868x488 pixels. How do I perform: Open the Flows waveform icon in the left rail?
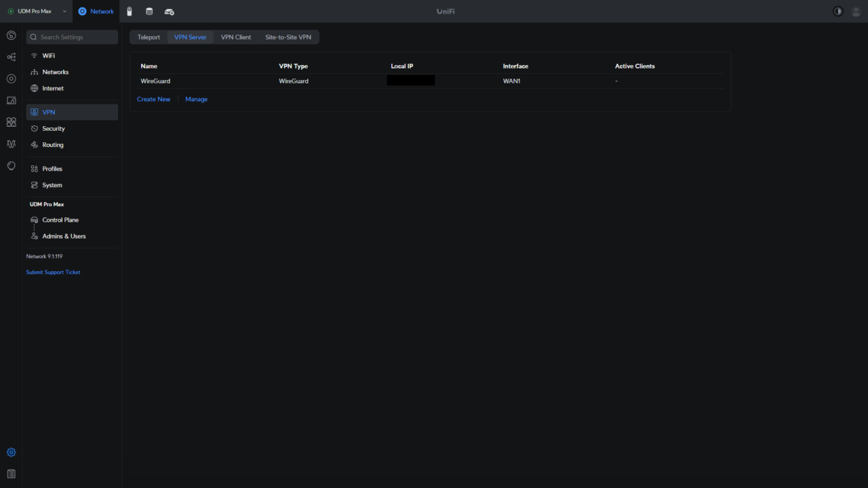tap(11, 144)
